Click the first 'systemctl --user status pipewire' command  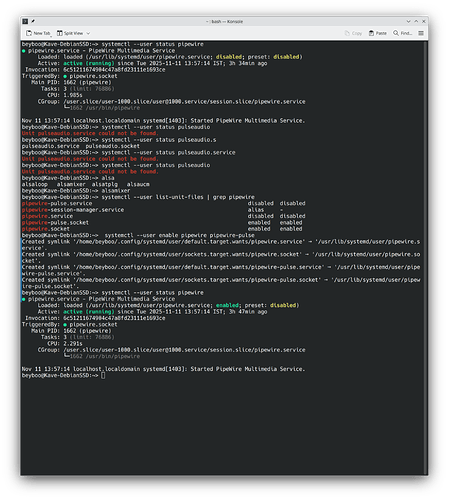152,44
